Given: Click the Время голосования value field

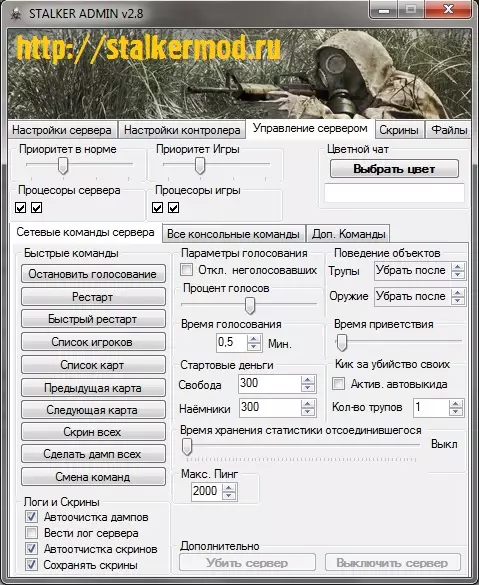Looking at the screenshot, I should coord(231,342).
